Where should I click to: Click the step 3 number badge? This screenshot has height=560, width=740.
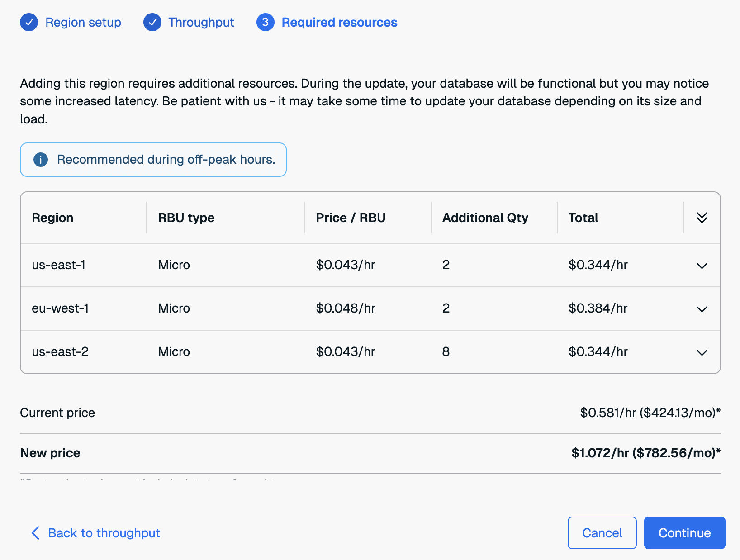[266, 22]
